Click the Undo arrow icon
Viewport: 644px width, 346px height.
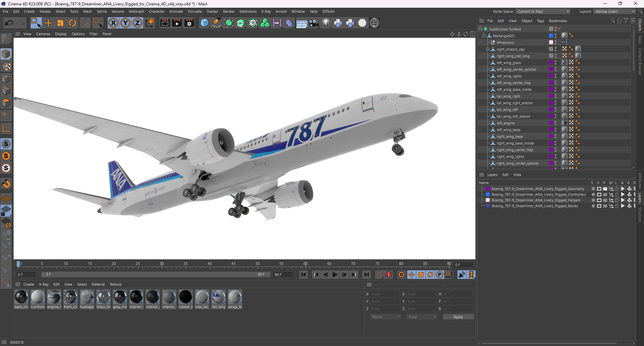click(x=9, y=23)
